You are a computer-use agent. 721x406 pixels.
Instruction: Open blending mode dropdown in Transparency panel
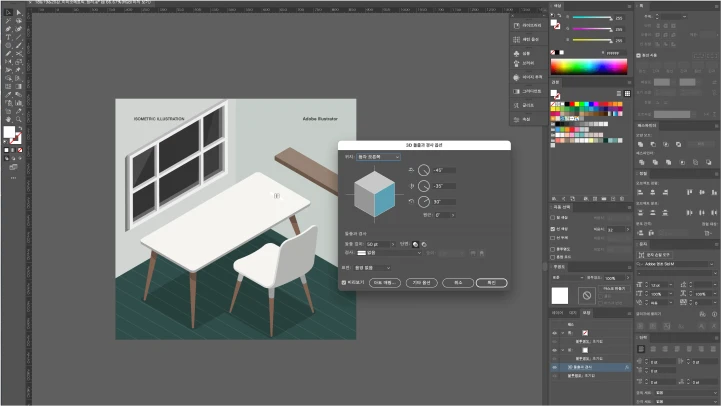(568, 278)
